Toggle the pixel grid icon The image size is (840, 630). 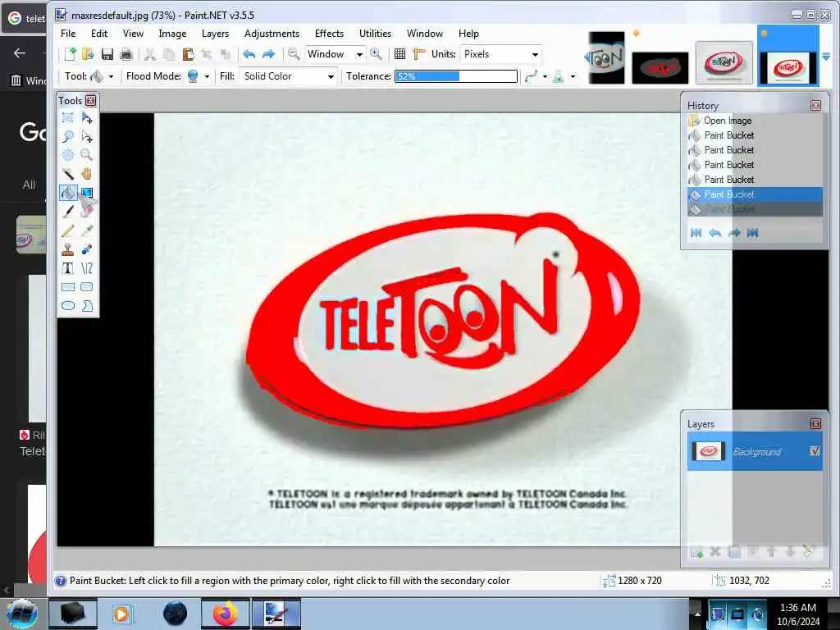(399, 54)
